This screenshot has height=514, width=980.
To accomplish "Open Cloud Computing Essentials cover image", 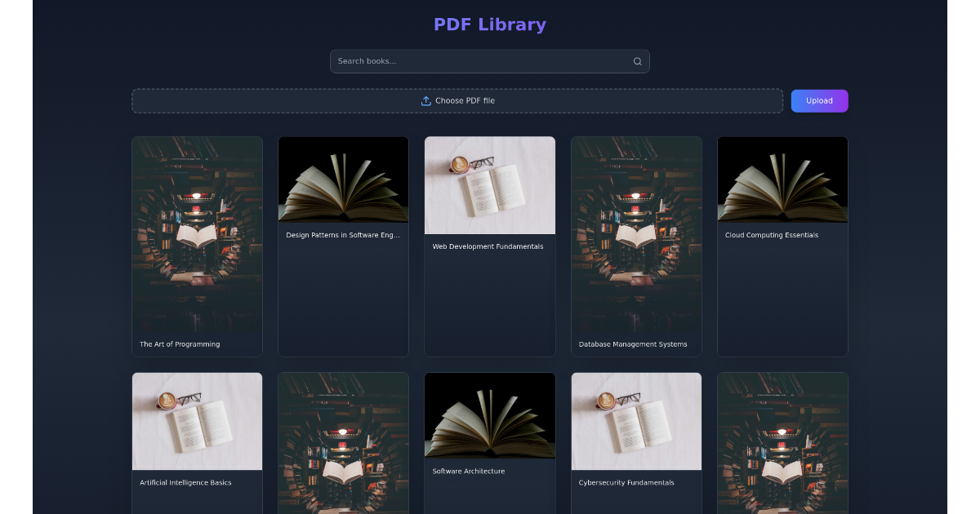I will pyautogui.click(x=782, y=179).
